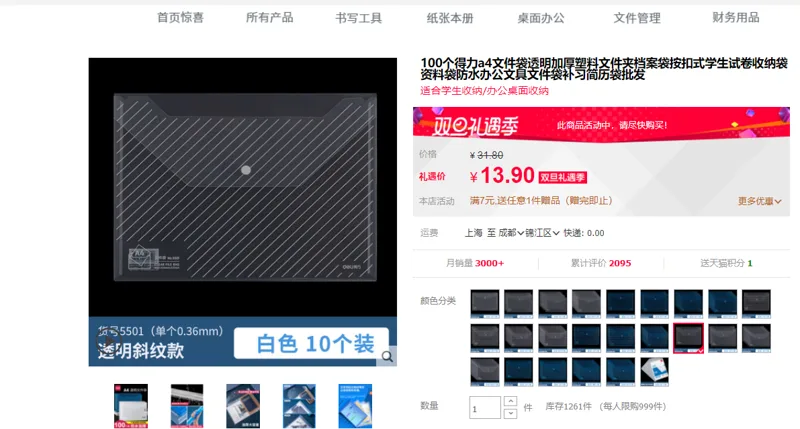Select the fourth color option in second row
Screen dimensions: 800x429
pos(586,338)
